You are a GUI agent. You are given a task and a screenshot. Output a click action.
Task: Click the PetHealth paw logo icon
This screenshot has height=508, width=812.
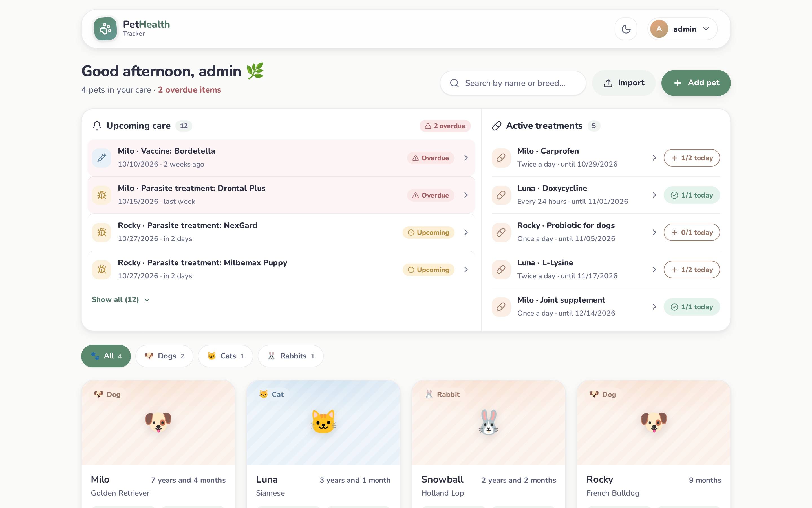[x=105, y=29]
